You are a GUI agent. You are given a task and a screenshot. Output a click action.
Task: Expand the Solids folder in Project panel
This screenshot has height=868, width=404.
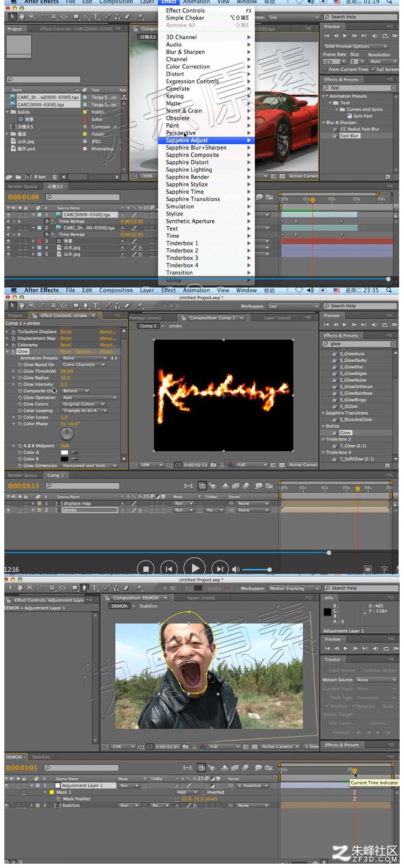click(x=8, y=112)
